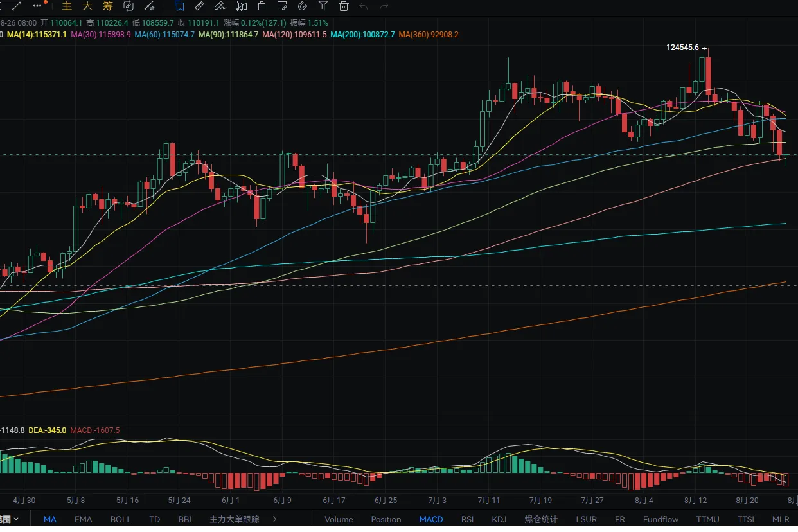The width and height of the screenshot is (798, 532).
Task: Open the dropdown at bottom-left corner
Action: tap(9, 519)
